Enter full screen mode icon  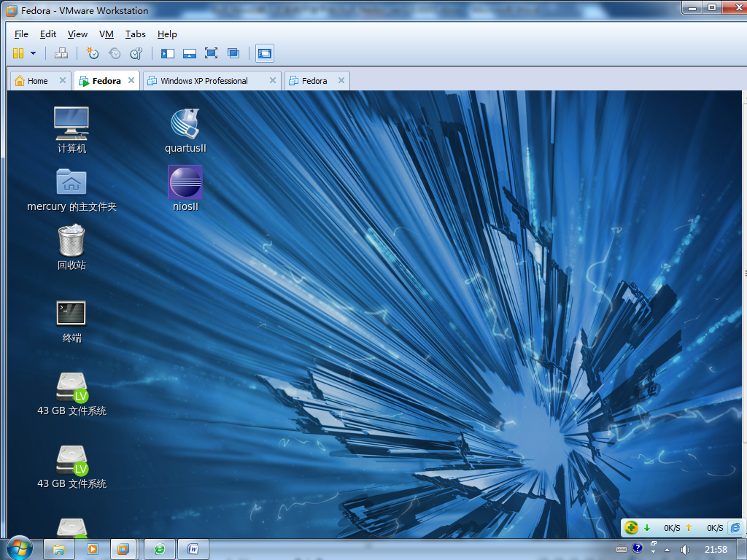coord(211,53)
